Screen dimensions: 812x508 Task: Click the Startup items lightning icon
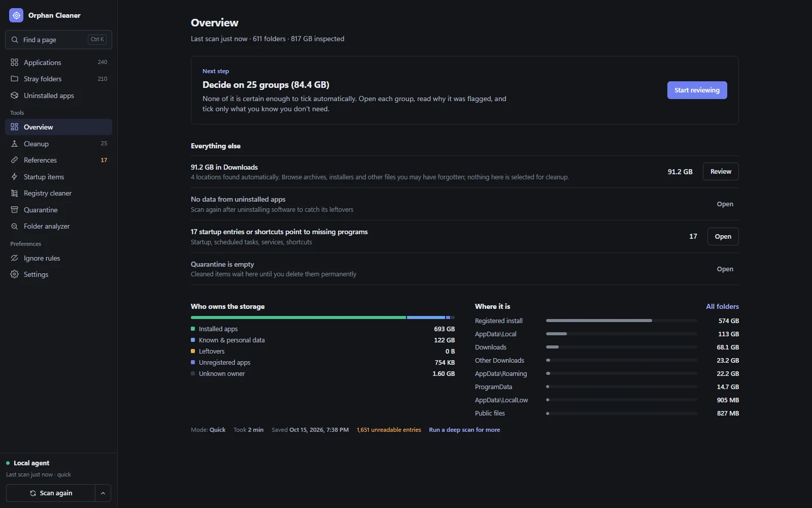point(14,177)
